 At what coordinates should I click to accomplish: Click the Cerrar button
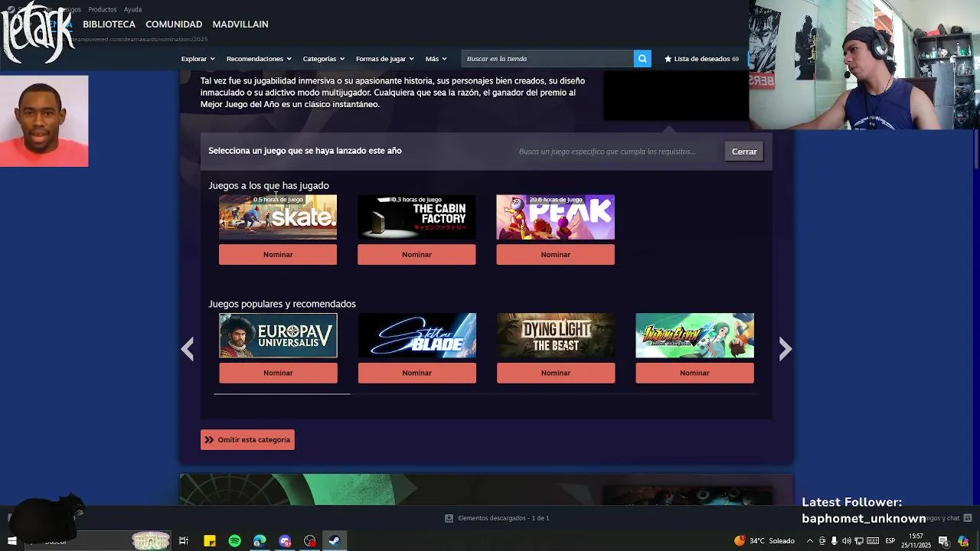coord(744,152)
